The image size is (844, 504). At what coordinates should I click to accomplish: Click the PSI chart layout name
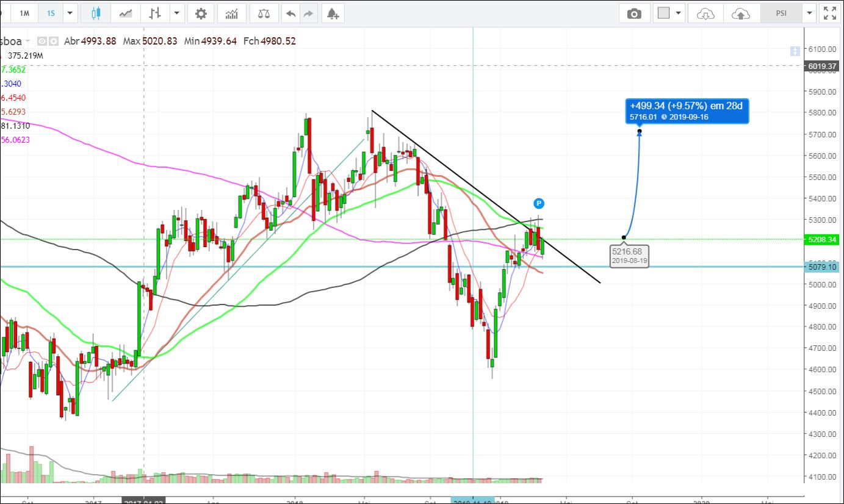[x=782, y=13]
